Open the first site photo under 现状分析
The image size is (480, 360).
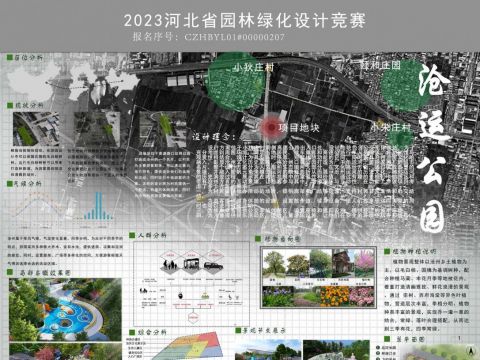point(36,129)
